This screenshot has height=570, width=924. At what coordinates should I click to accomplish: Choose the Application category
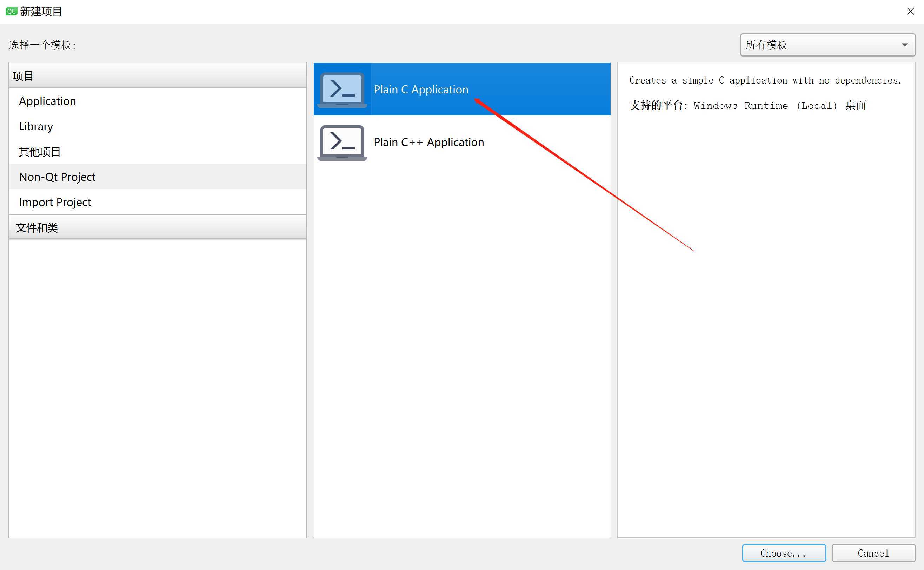tap(158, 101)
